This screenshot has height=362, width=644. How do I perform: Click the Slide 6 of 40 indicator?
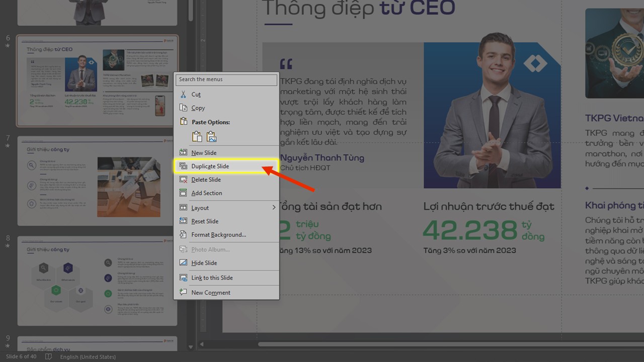click(x=21, y=356)
